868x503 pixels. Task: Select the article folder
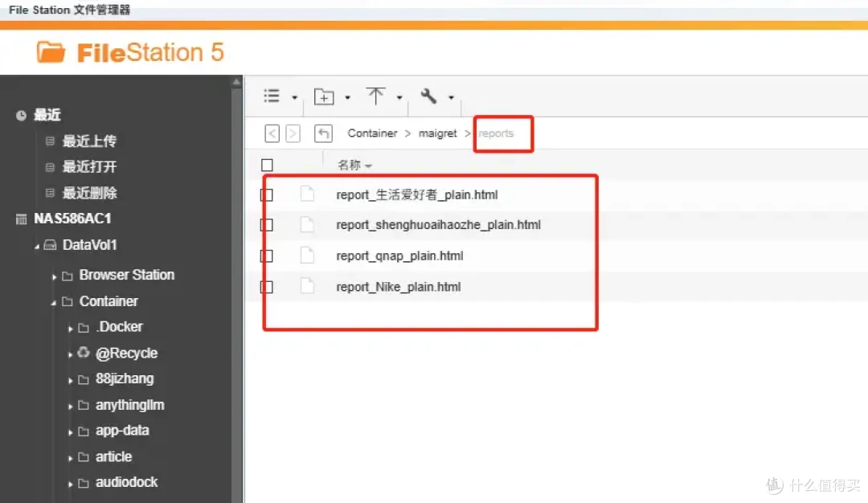(x=113, y=457)
